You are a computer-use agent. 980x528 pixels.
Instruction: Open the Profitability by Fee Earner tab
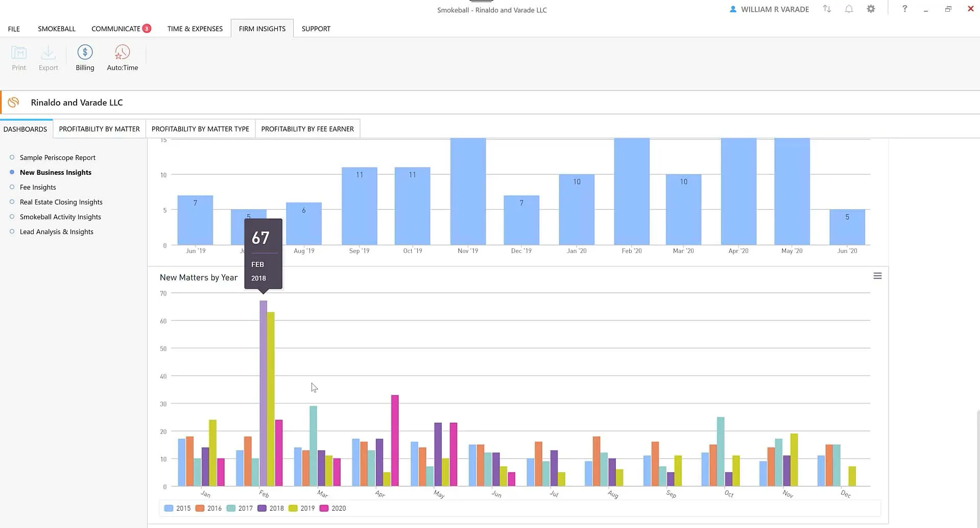(307, 129)
